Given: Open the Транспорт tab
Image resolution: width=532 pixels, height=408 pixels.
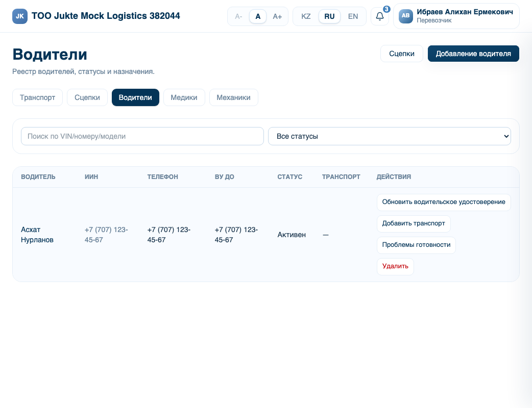Looking at the screenshot, I should [37, 97].
